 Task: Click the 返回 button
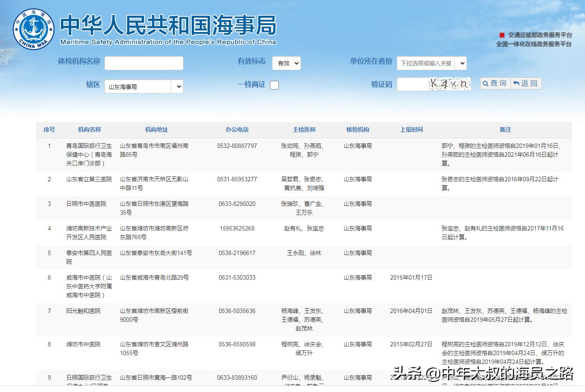(526, 83)
